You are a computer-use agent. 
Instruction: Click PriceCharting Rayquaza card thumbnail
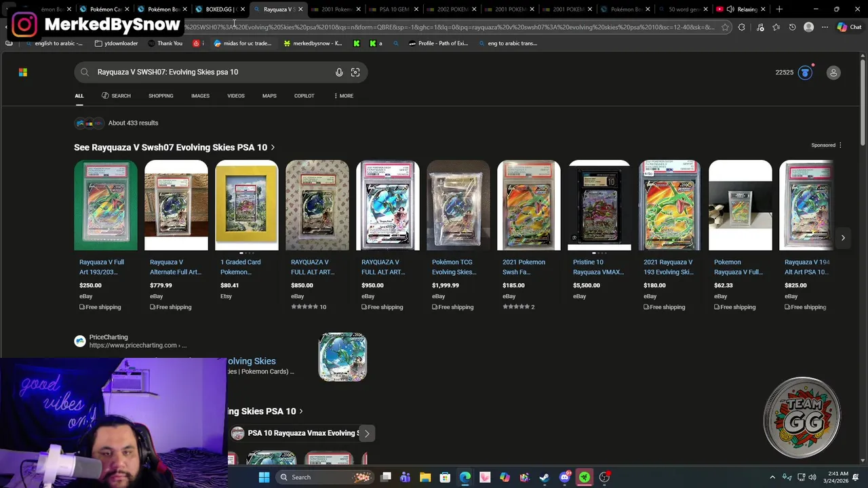[342, 357]
